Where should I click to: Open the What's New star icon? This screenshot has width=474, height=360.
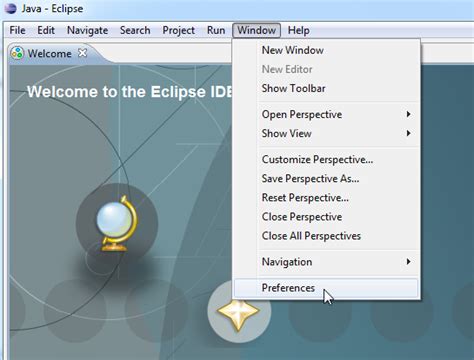(x=238, y=311)
